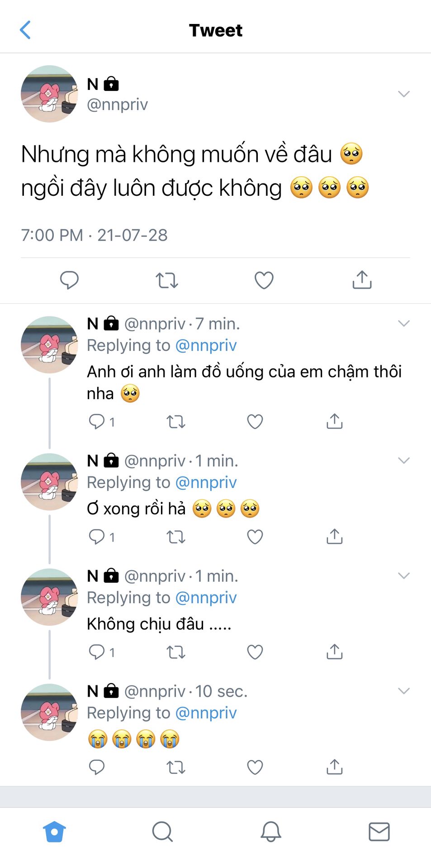
Task: Reply to the 'Không chịu đâu' tweet
Action: (97, 652)
